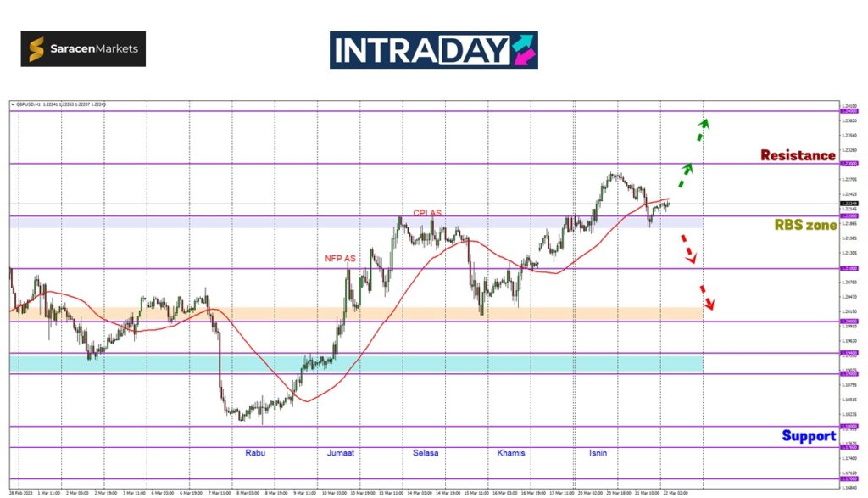Click the Rabu day label
Image resolution: width=868 pixels, height=498 pixels.
tap(255, 453)
